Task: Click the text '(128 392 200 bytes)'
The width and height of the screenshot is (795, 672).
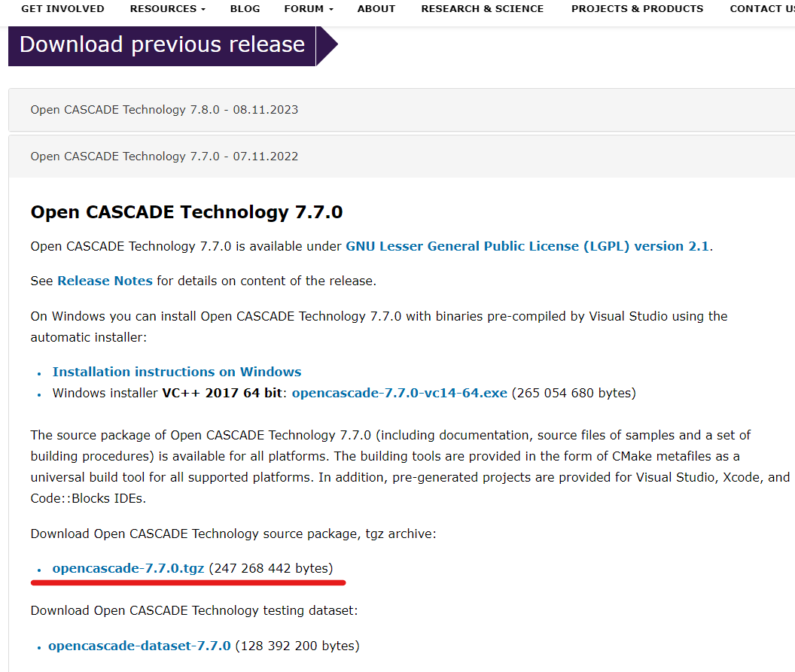Action: [x=297, y=646]
